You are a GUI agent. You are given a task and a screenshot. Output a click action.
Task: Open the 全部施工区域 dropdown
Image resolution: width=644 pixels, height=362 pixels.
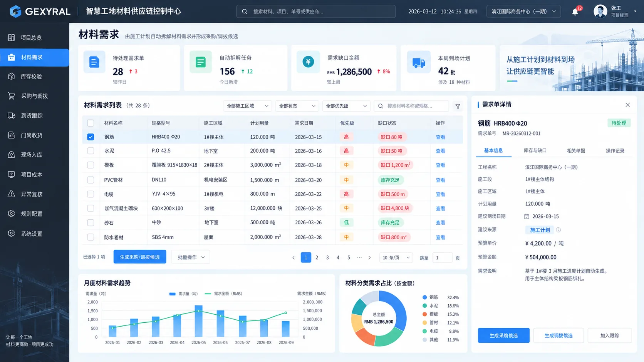[x=247, y=106]
